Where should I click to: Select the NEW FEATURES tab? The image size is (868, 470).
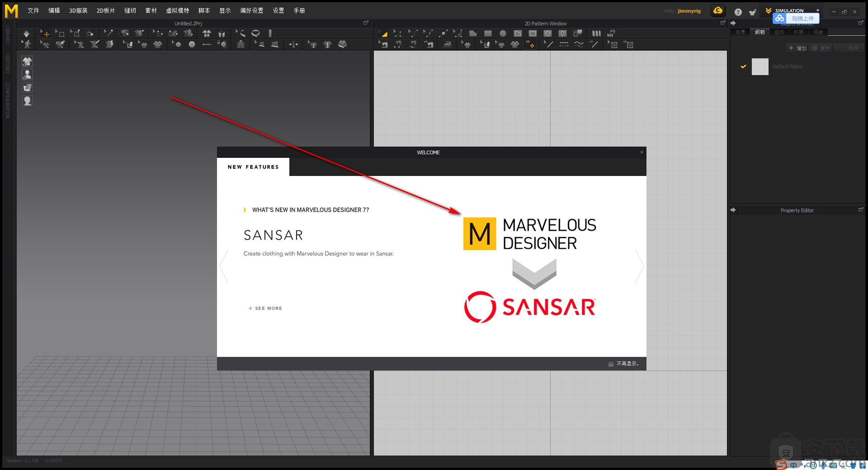(x=253, y=167)
